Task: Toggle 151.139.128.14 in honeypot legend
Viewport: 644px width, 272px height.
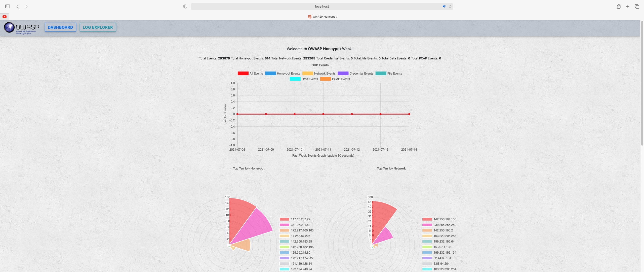Action: (285, 264)
